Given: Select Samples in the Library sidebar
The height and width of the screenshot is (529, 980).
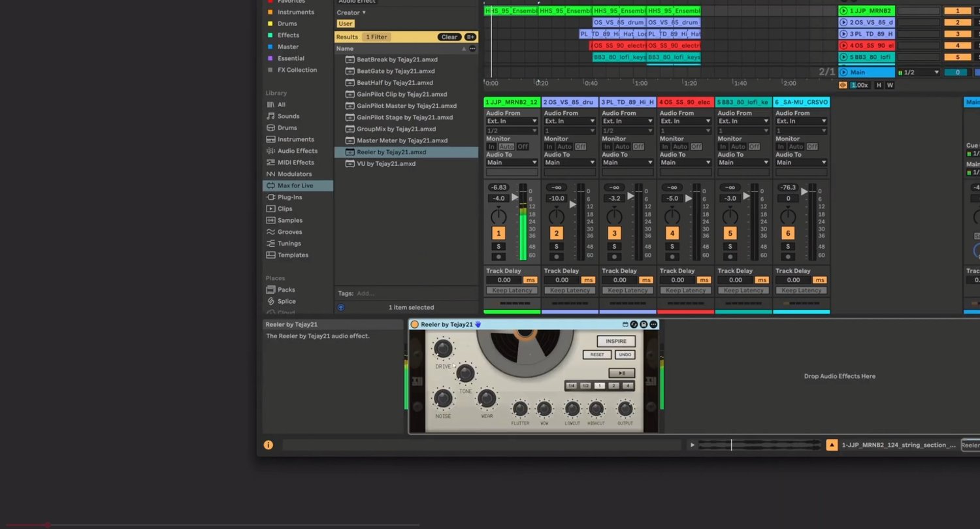Looking at the screenshot, I should pos(289,220).
